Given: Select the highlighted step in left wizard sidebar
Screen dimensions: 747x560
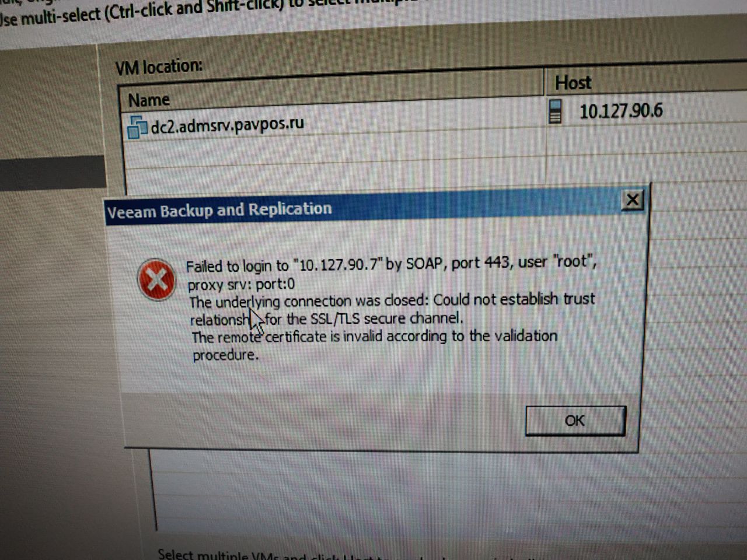Looking at the screenshot, I should (54, 173).
